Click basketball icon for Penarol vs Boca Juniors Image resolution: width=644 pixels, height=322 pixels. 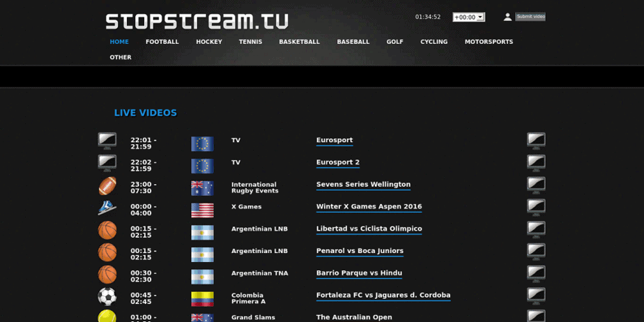click(x=107, y=252)
